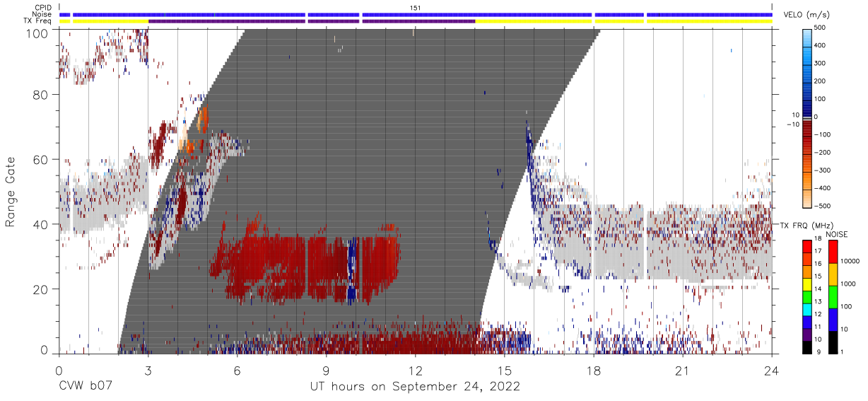Click the yellow segment of the NOISE colorbar
868x401 pixels.
(833, 274)
